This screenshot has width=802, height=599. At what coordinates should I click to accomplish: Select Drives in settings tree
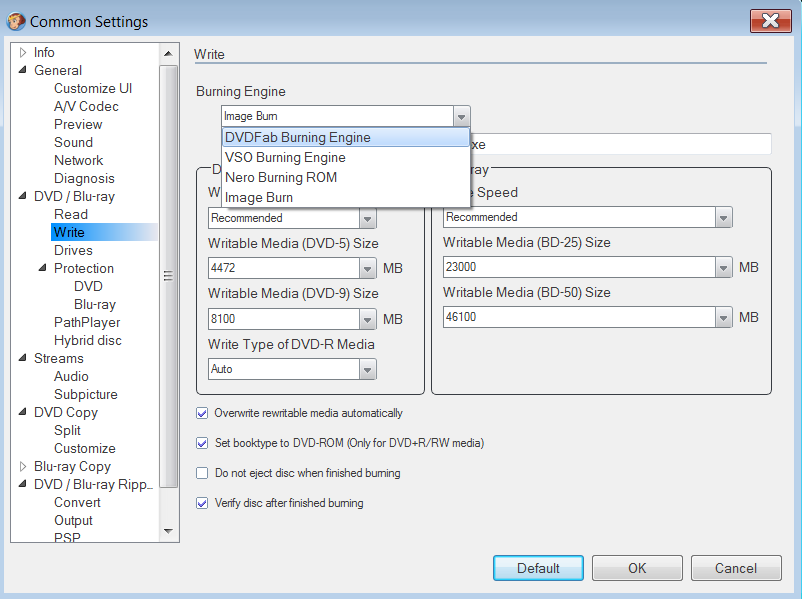coord(74,251)
